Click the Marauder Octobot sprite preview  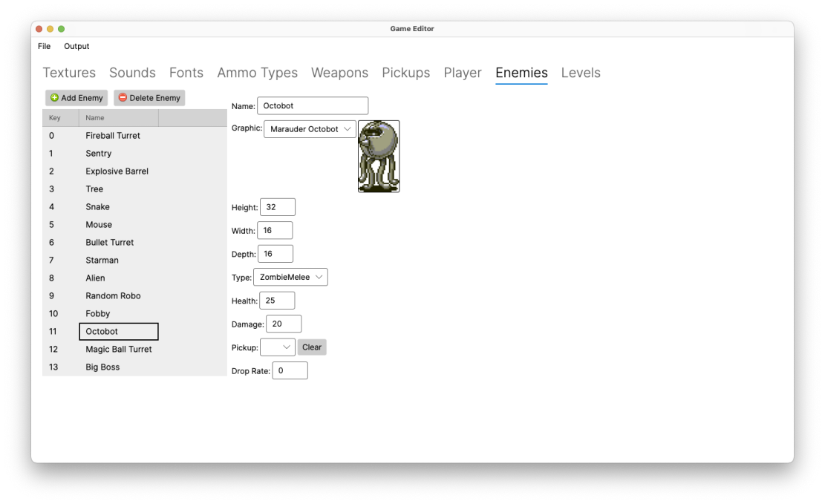click(379, 157)
